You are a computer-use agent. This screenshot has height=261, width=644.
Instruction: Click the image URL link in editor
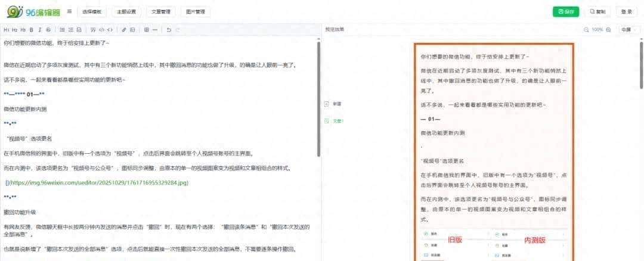coord(97,182)
